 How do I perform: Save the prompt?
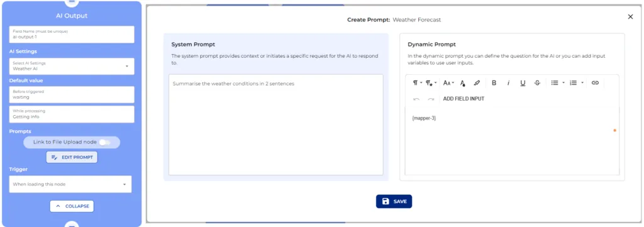pyautogui.click(x=394, y=201)
